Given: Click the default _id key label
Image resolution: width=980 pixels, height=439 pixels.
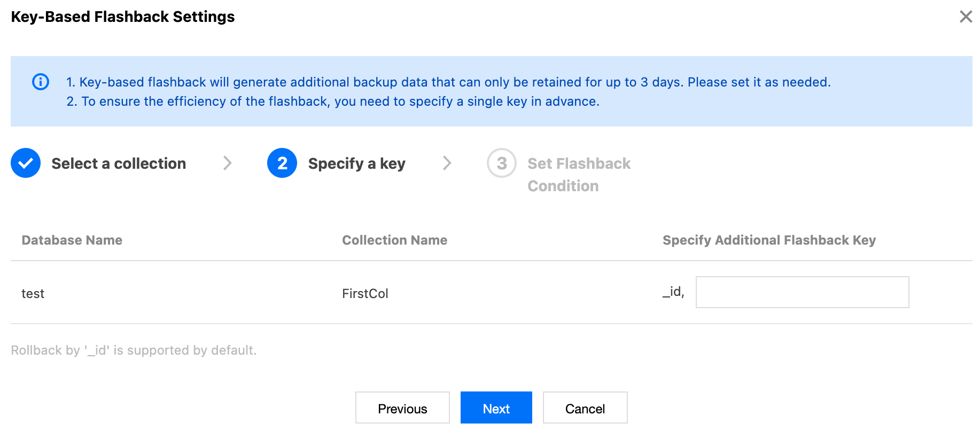Looking at the screenshot, I should click(x=673, y=292).
